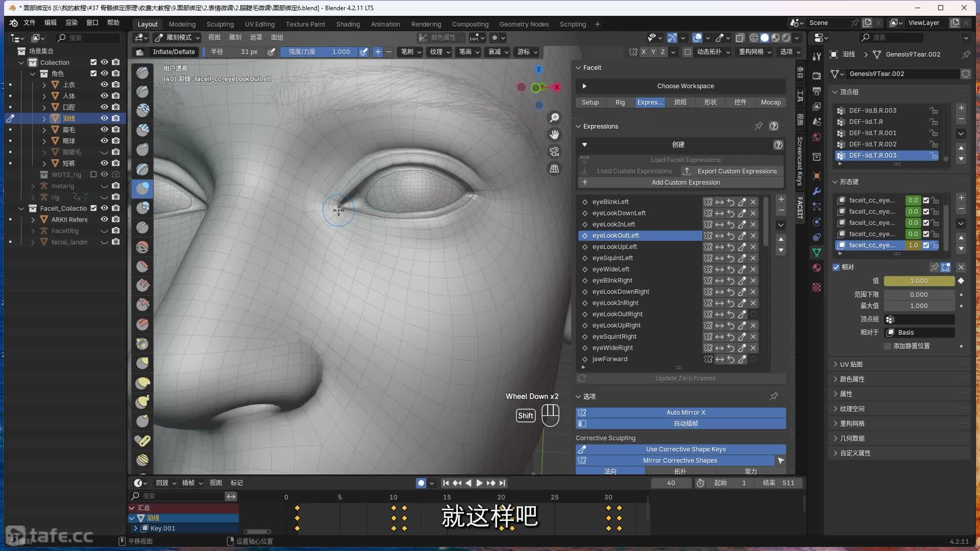Viewport: 980px width, 551px height.
Task: Select the highlighted Inflate brush tool icon
Action: point(142,189)
